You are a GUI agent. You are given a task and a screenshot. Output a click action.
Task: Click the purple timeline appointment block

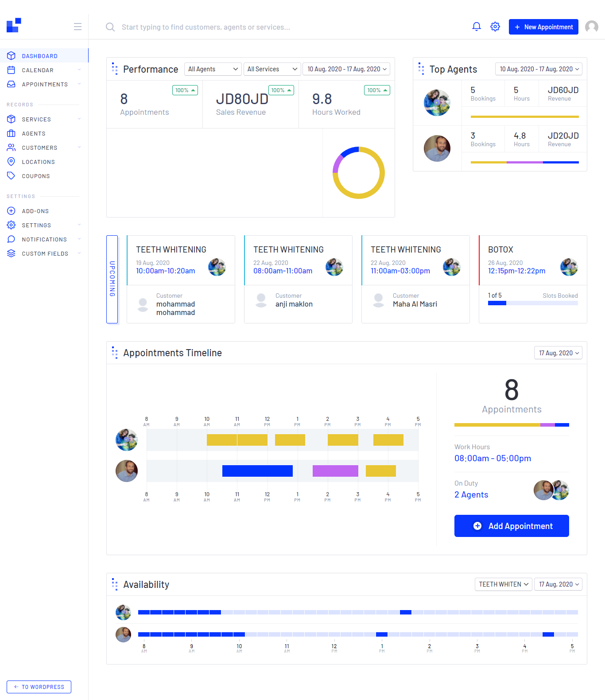335,471
